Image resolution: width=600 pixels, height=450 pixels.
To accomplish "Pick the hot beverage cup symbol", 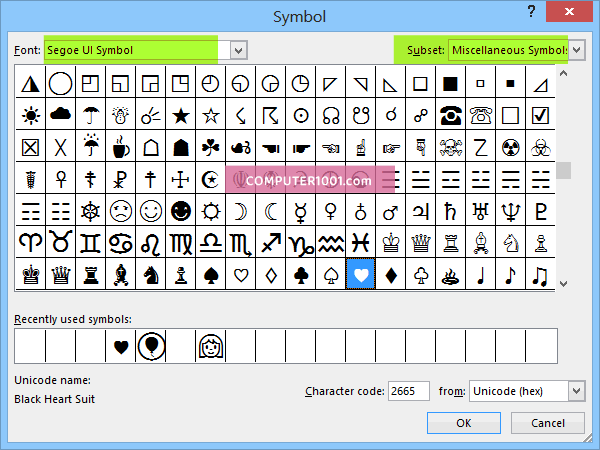I will click(x=120, y=147).
